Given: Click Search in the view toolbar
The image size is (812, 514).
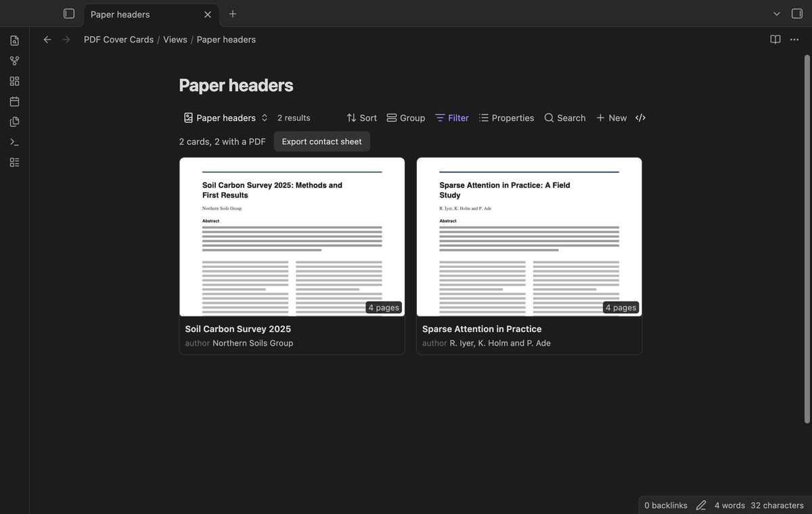Looking at the screenshot, I should pos(565,118).
